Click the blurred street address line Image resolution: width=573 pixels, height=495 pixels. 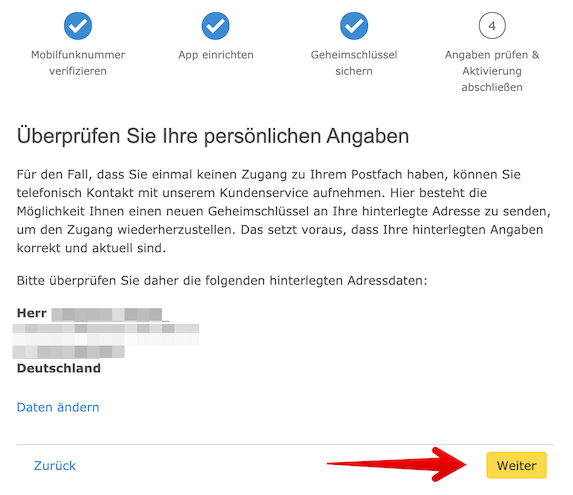point(106,328)
